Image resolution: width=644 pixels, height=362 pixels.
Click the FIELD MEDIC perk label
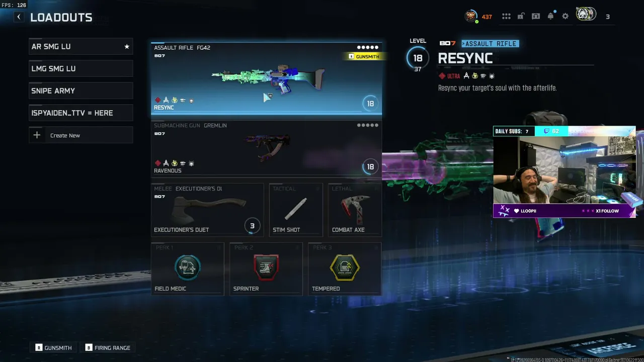(170, 289)
